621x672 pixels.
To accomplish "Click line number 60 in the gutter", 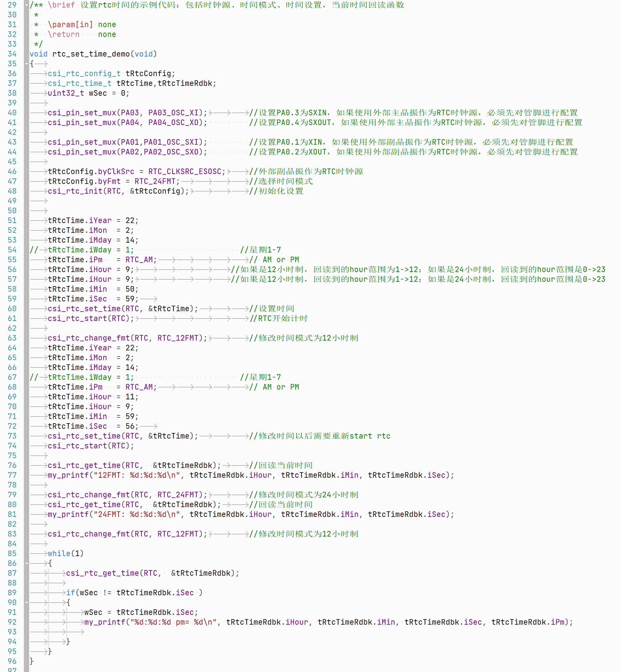I will click(x=12, y=309).
